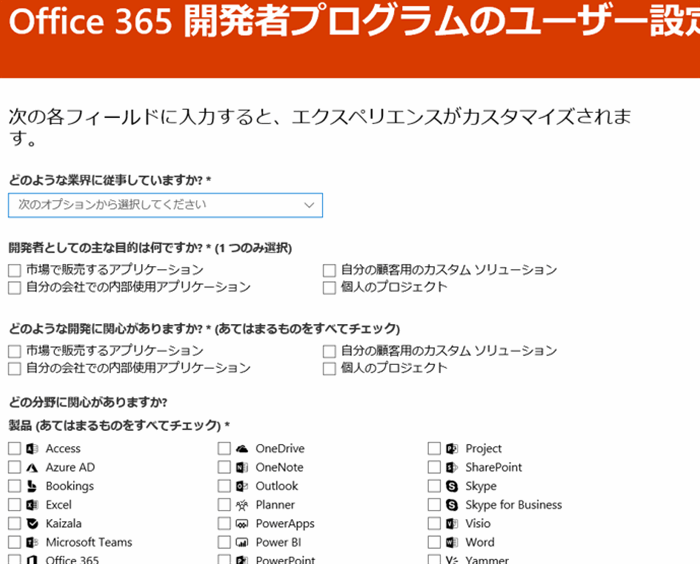
Task: Check 個人のプロジェクト under 開発に関心 question
Action: click(x=329, y=368)
